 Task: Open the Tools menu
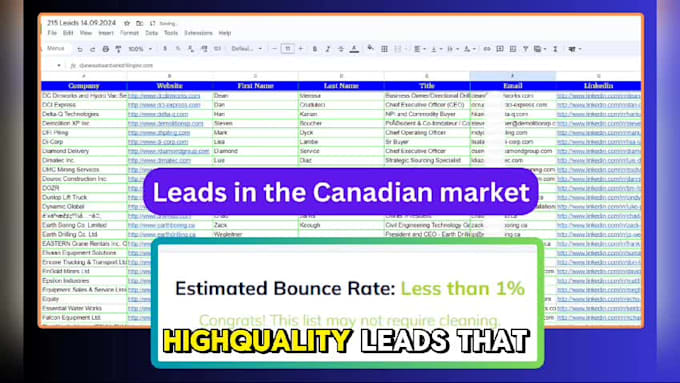(171, 33)
